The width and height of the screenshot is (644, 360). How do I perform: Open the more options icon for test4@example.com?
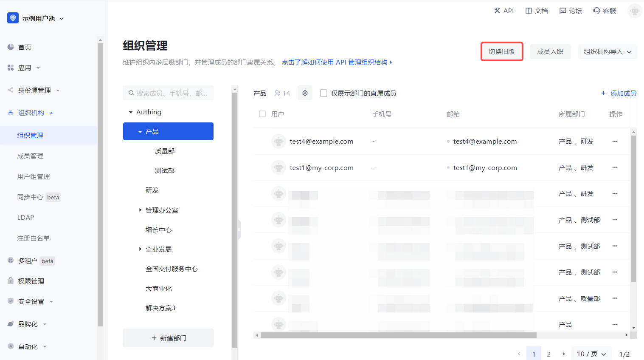[615, 141]
